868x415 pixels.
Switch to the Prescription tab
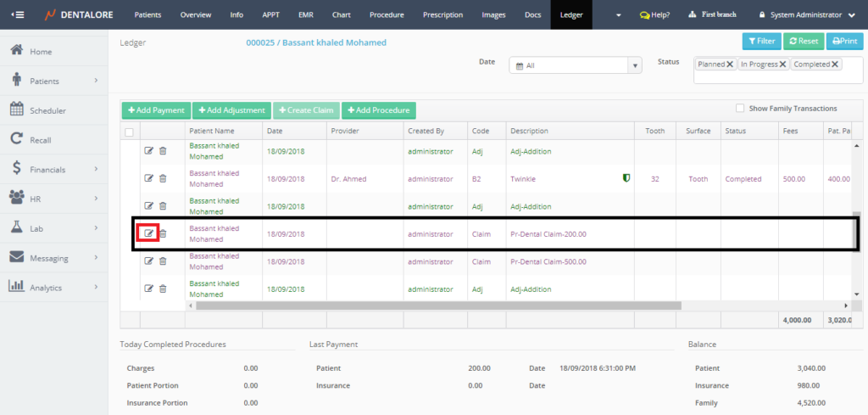(443, 15)
